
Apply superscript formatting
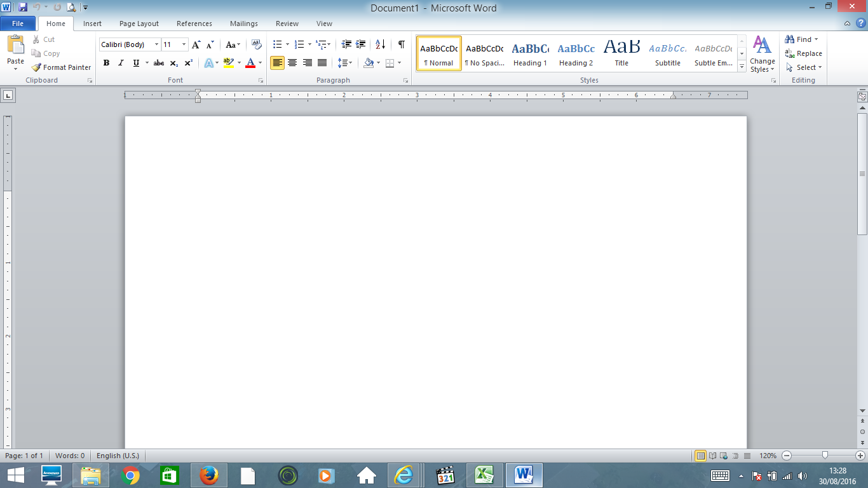(x=187, y=63)
